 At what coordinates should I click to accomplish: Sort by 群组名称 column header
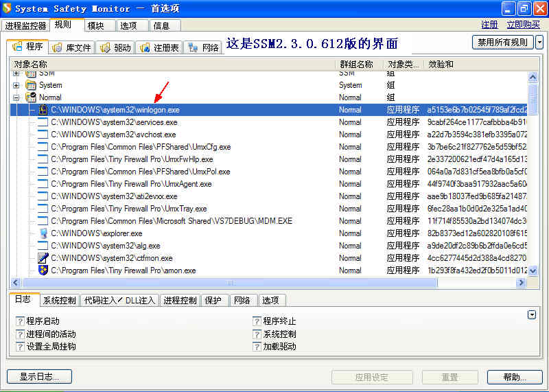361,65
